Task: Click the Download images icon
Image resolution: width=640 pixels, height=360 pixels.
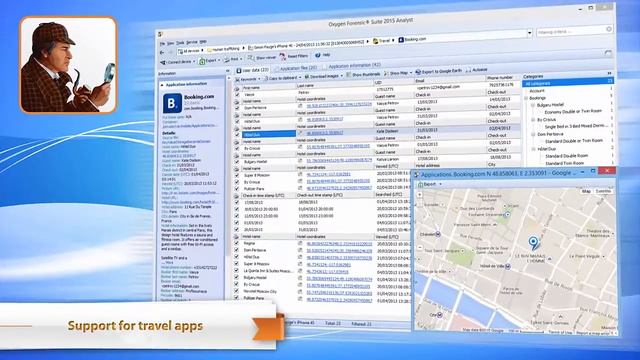Action: point(307,76)
